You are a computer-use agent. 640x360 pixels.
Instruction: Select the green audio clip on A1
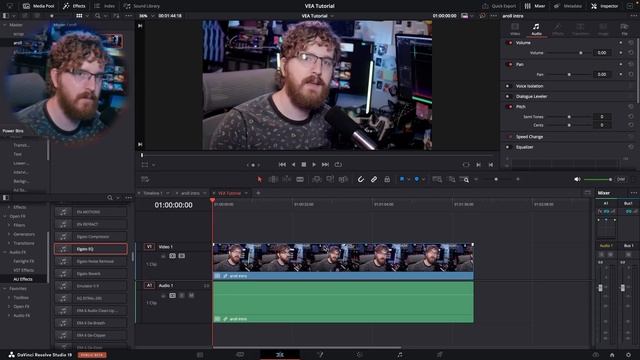coord(343,302)
